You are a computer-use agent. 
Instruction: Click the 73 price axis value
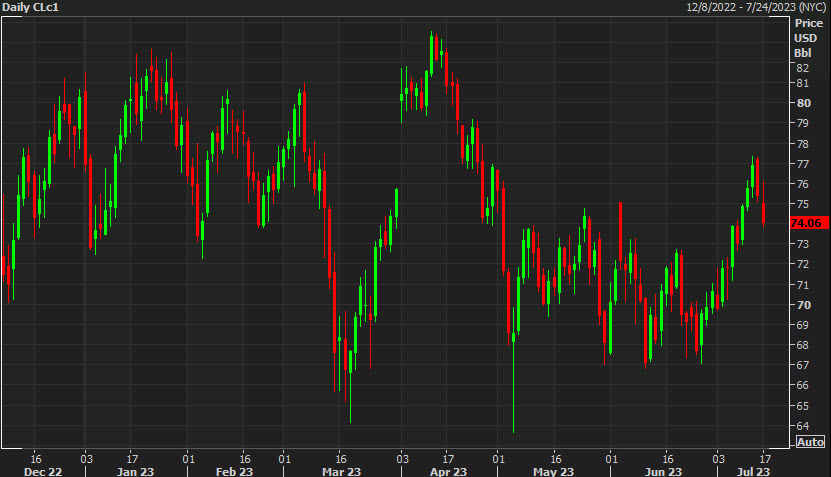(x=802, y=244)
